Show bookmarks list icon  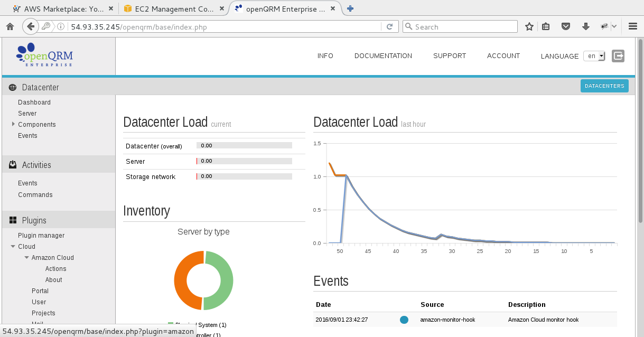[x=546, y=26]
